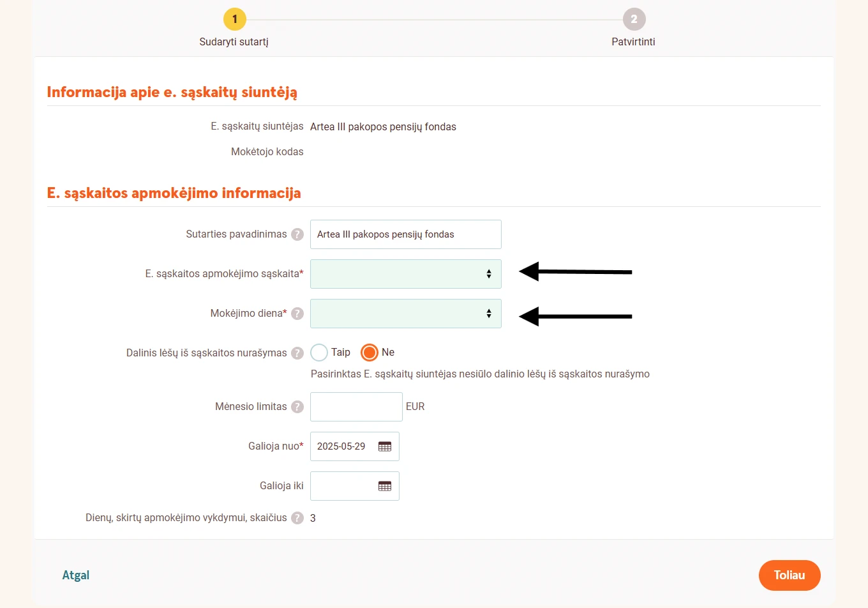Click sender name 'Artea III pakopos pensijų fondas'
The width and height of the screenshot is (868, 608).
(383, 127)
